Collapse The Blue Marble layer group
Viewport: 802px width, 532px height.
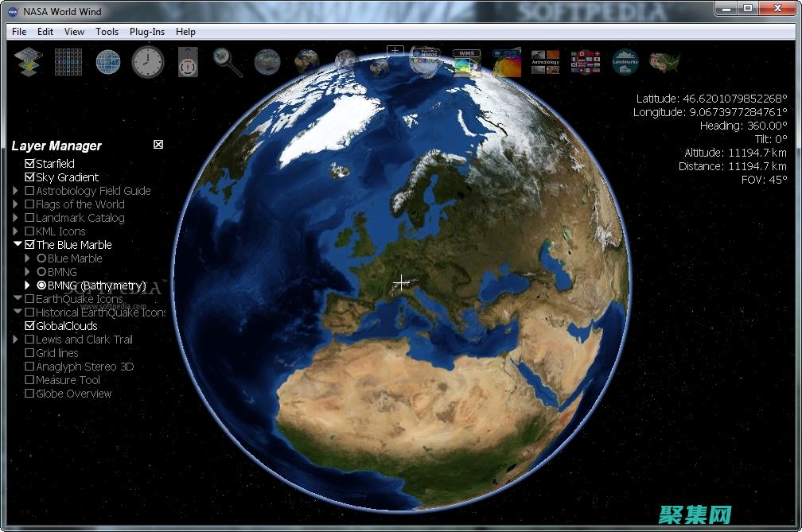pyautogui.click(x=18, y=245)
